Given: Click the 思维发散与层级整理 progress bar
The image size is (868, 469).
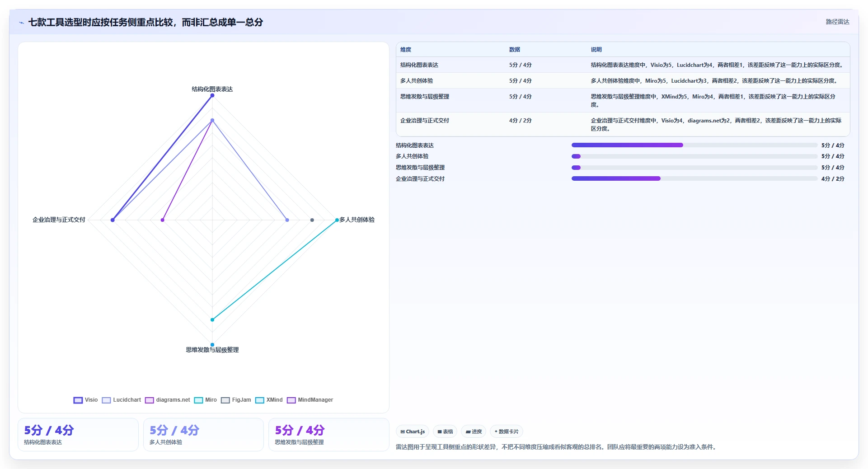Looking at the screenshot, I should (x=694, y=168).
